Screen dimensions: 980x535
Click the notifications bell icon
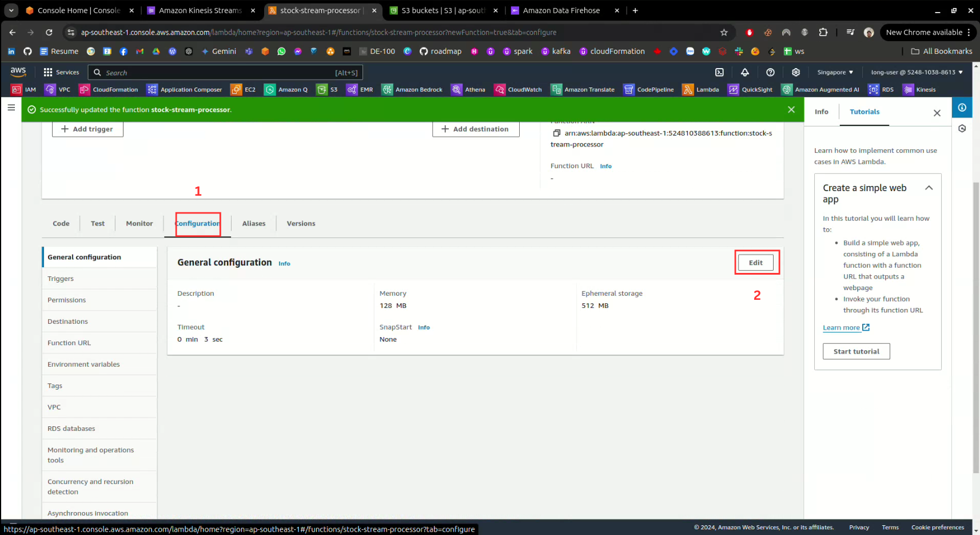coord(744,72)
